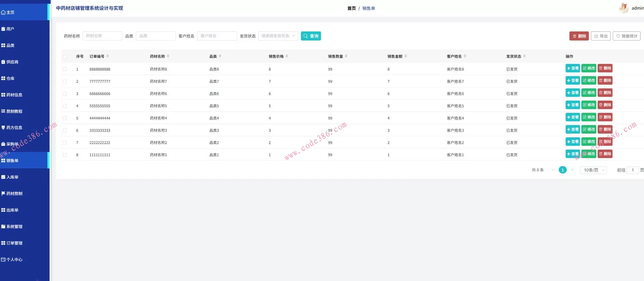Delete the 药材名称6 row
The height and width of the screenshot is (281, 644).
click(x=605, y=93)
